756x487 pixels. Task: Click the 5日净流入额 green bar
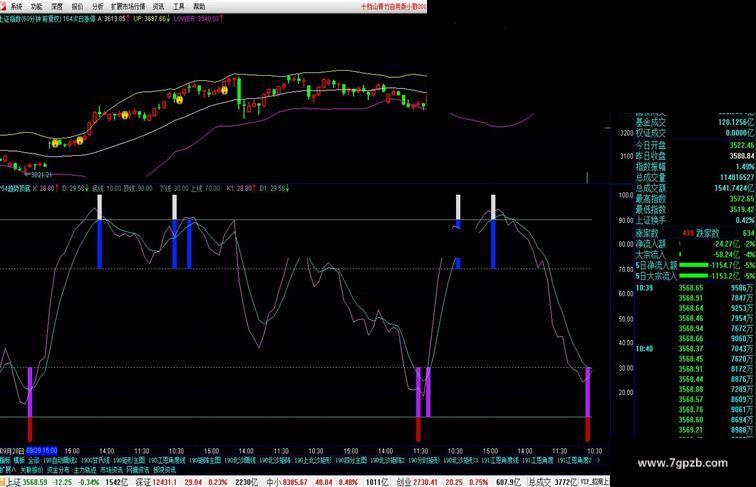(x=693, y=265)
